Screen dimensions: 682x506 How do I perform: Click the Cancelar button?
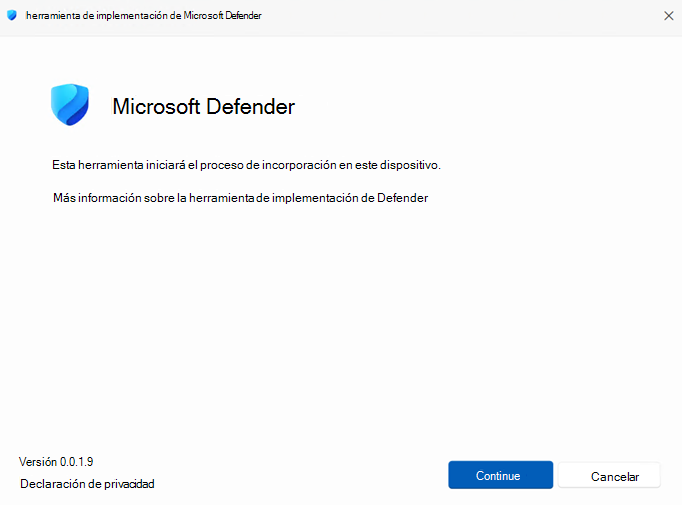click(609, 475)
